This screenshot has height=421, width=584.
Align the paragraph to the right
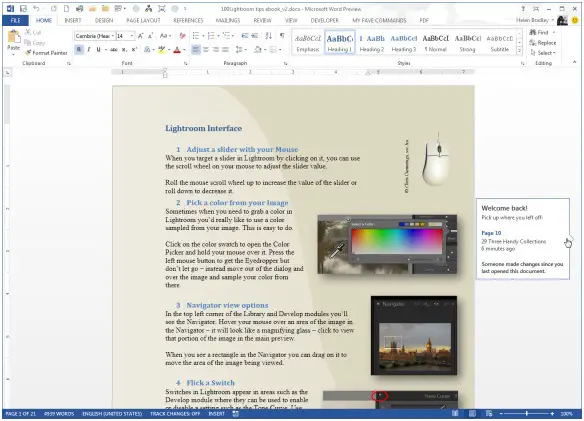point(216,50)
